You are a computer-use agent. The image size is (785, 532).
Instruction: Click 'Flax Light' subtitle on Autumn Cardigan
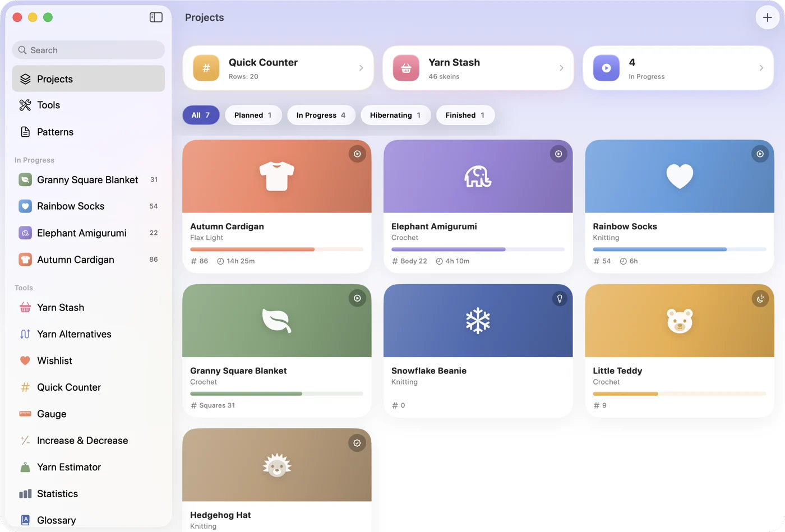point(206,238)
